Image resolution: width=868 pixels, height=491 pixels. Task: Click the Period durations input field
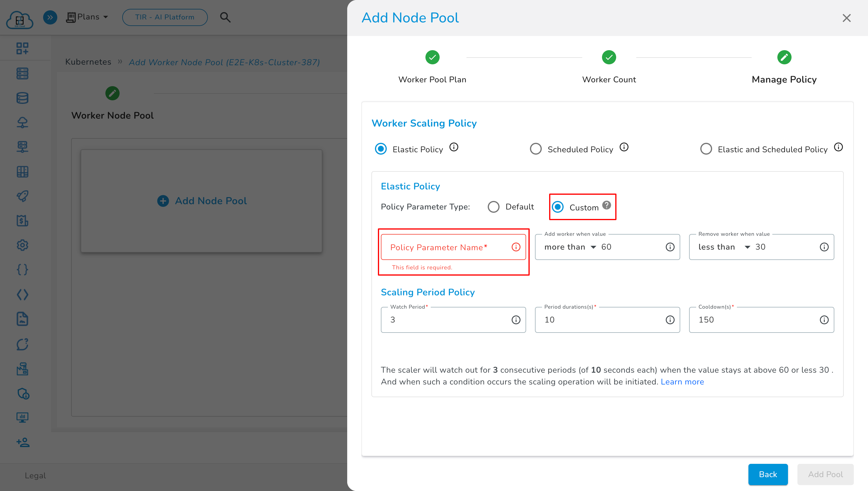(x=607, y=320)
